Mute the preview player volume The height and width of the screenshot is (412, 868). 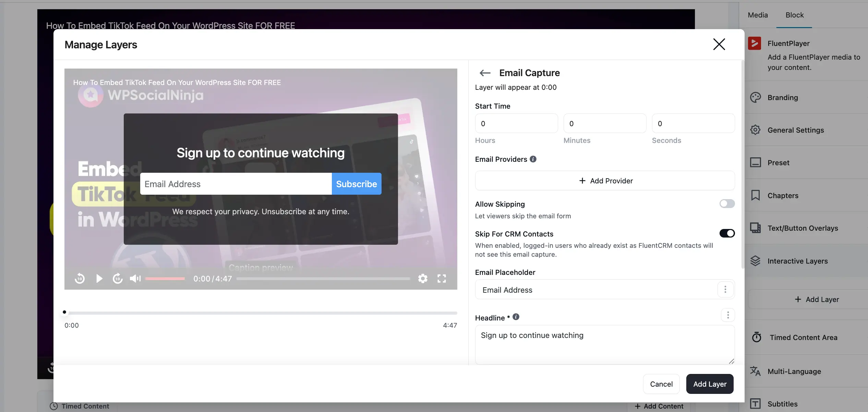[135, 278]
